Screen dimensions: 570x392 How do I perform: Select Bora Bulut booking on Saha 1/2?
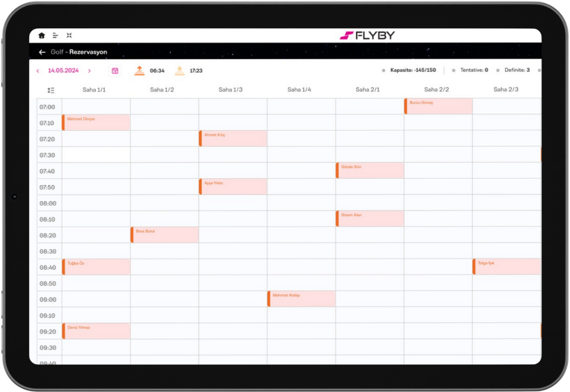click(165, 235)
